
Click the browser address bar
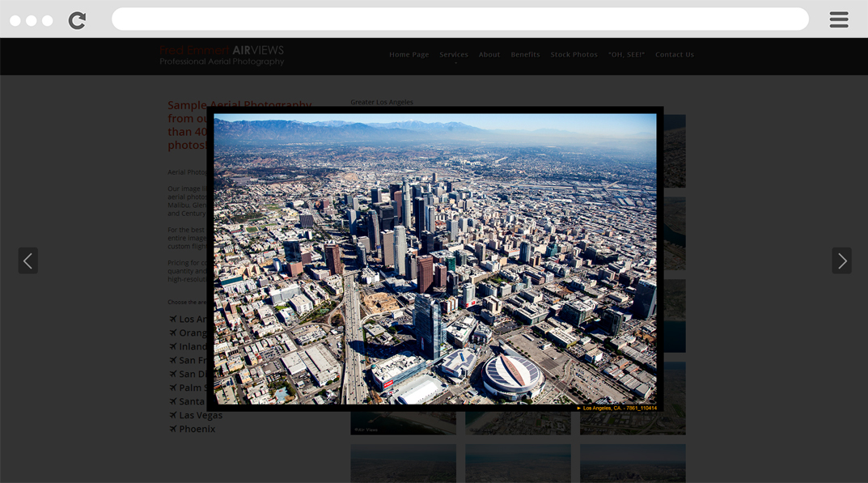pyautogui.click(x=459, y=19)
